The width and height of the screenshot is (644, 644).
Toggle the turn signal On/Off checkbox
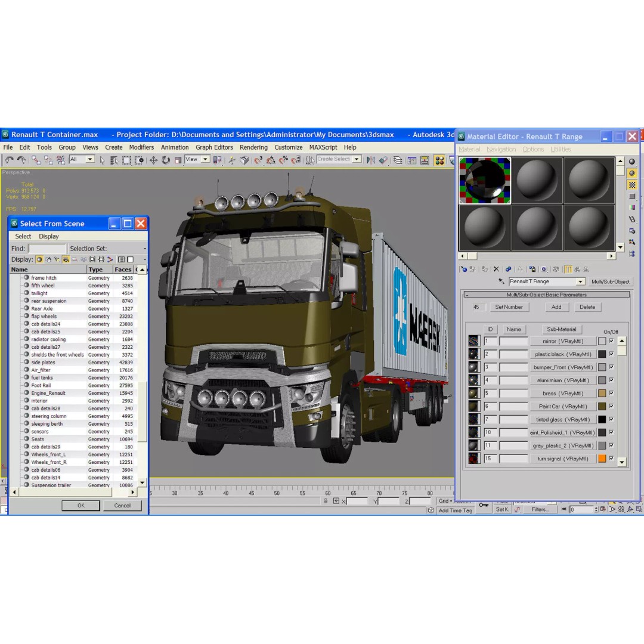tap(611, 459)
